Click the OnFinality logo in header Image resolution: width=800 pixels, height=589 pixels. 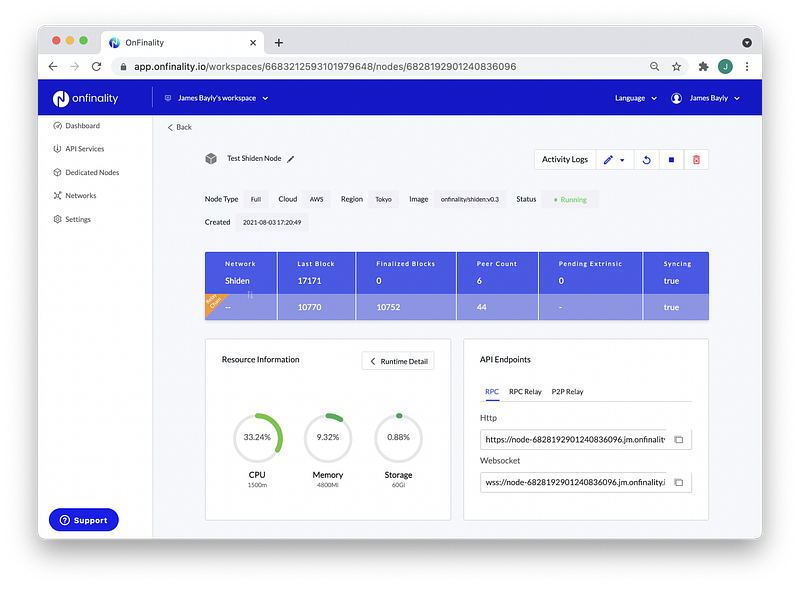click(x=85, y=99)
